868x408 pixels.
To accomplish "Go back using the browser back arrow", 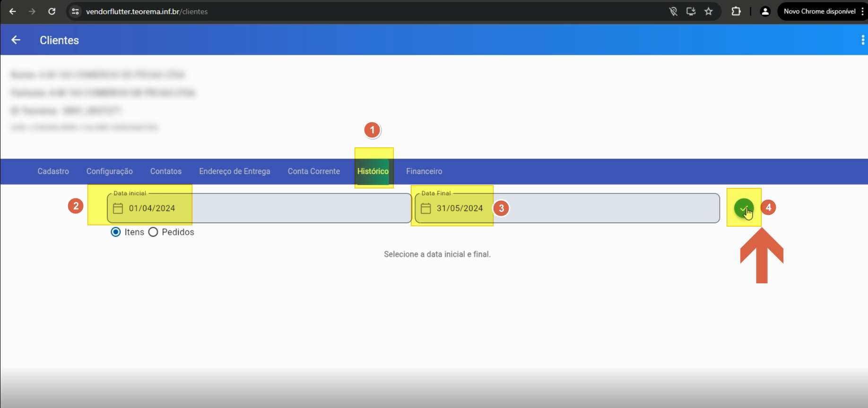I will 13,11.
